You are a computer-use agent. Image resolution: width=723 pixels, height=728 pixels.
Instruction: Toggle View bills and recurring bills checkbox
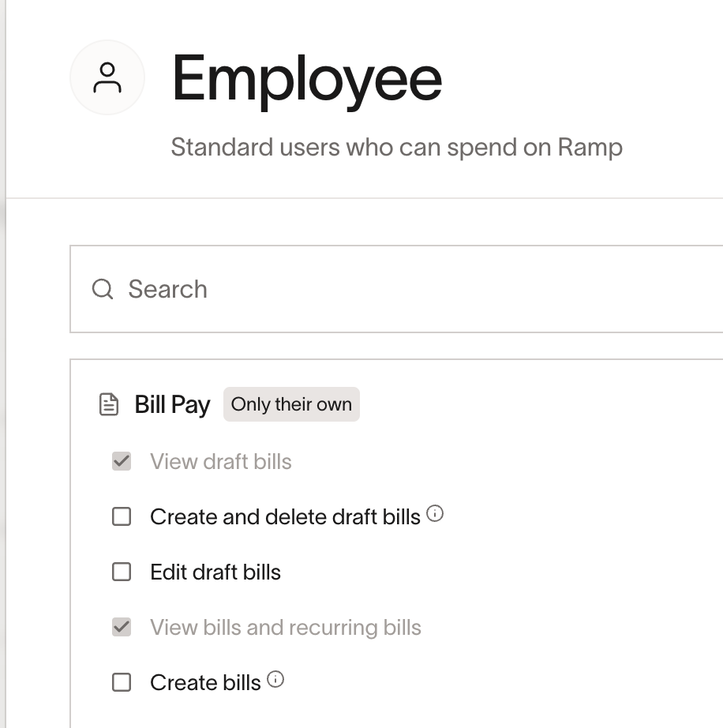coord(122,628)
